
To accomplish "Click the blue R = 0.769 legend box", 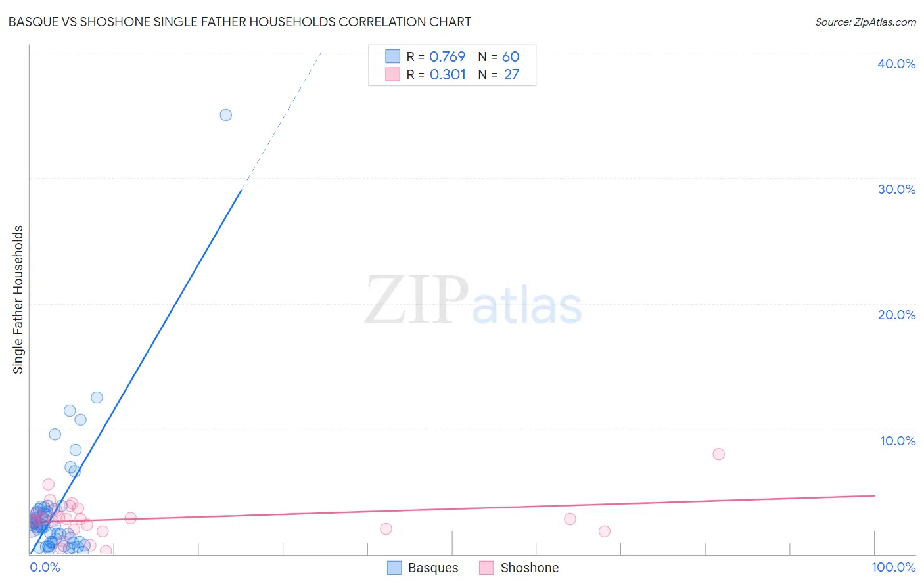I will pyautogui.click(x=392, y=56).
